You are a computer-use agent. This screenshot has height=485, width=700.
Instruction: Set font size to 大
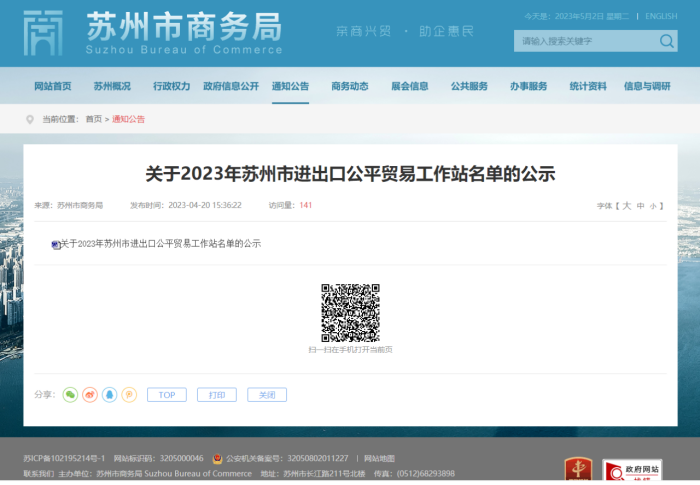tap(627, 206)
